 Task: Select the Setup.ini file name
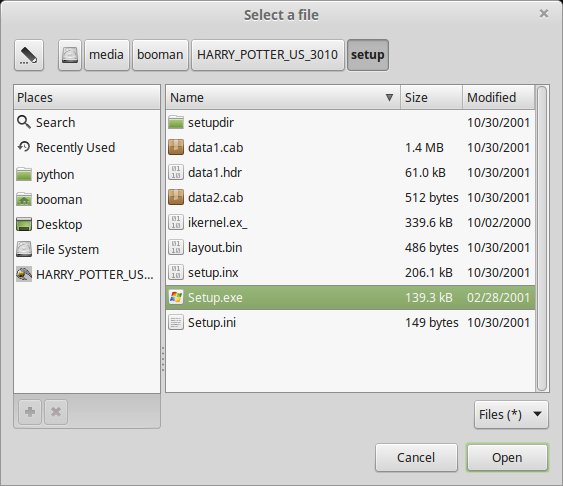(212, 323)
